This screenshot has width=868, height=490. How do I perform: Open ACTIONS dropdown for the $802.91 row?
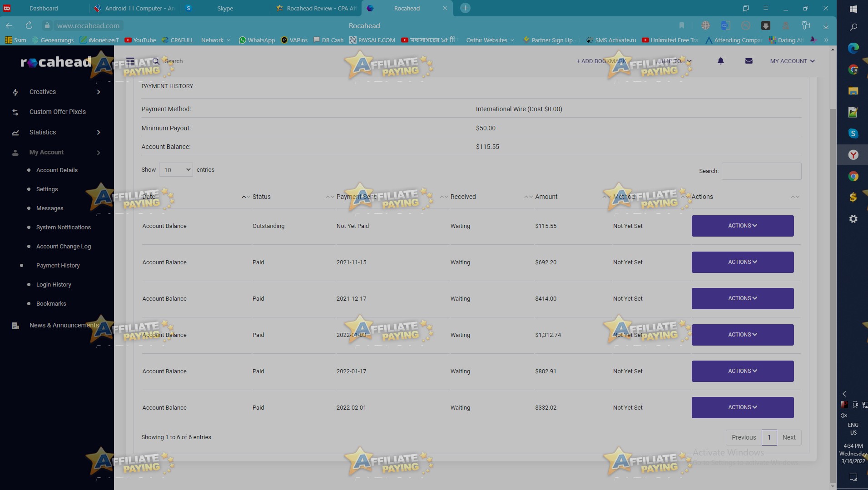[743, 371]
